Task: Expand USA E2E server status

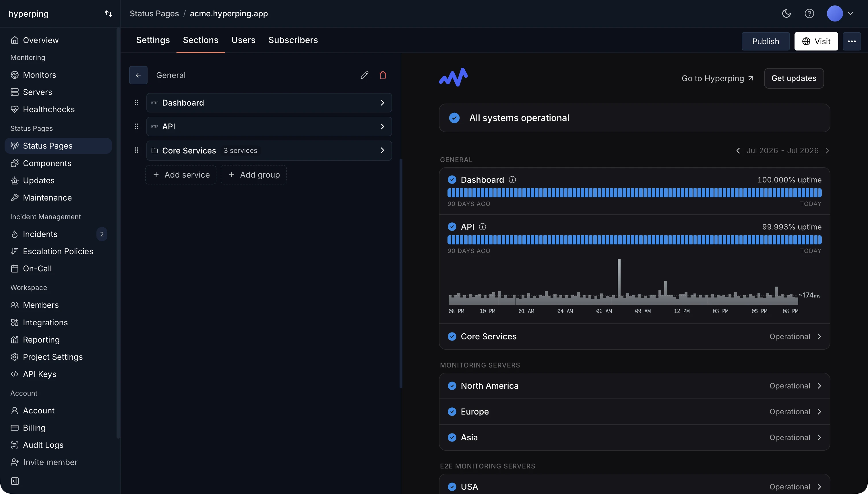Action: click(634, 487)
